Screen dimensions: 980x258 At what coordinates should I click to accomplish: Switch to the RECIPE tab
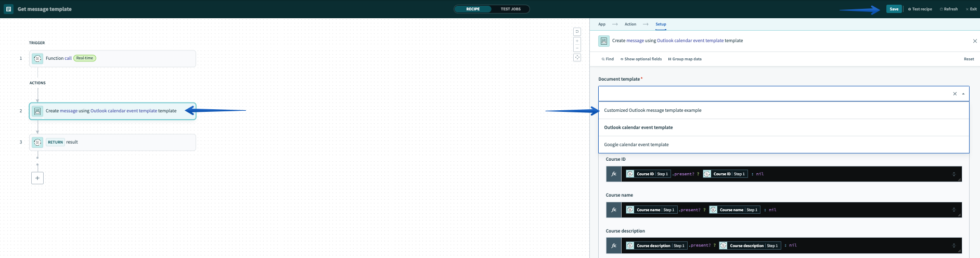[473, 9]
